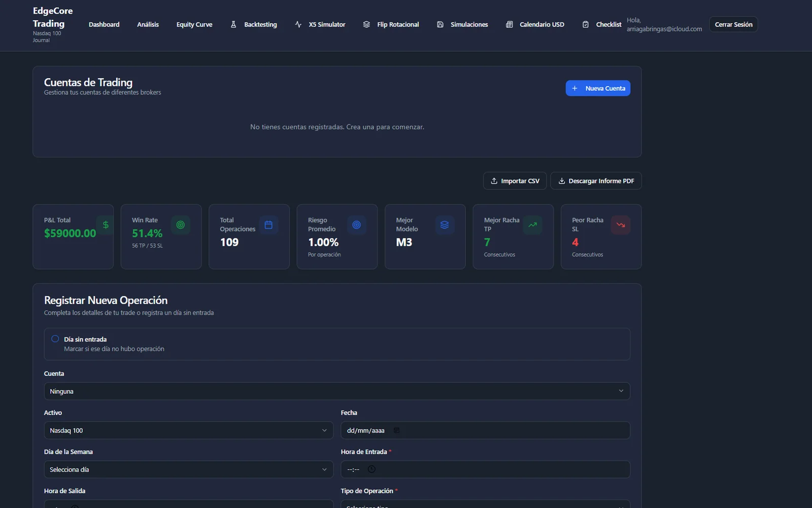The width and height of the screenshot is (812, 508).
Task: Click the plus icon on Nueva Cuenta button
Action: [574, 88]
